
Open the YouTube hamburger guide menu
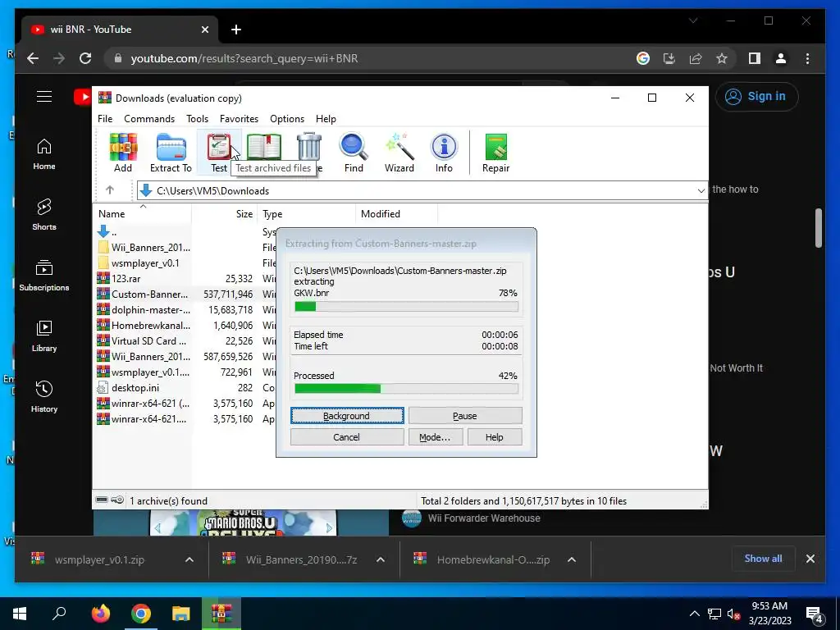(x=44, y=97)
